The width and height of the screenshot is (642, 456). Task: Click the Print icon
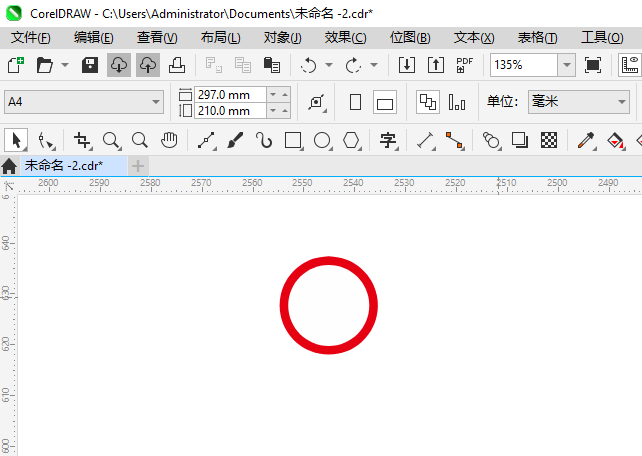[x=177, y=65]
